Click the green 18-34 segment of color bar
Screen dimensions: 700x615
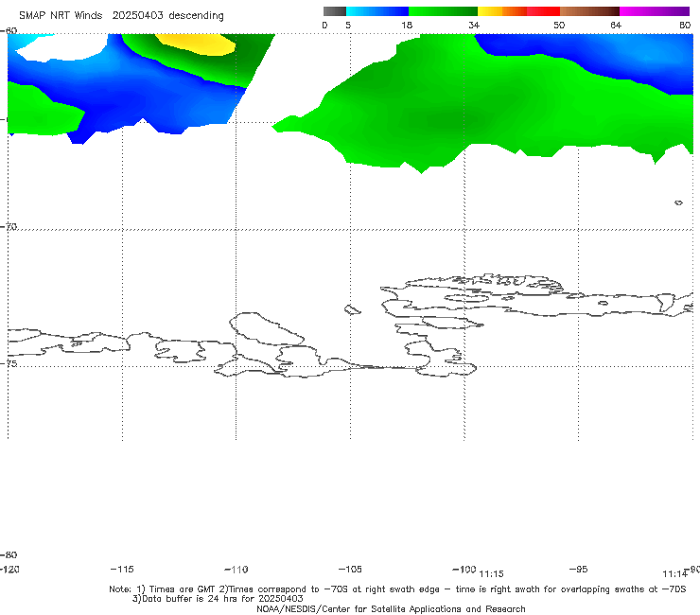click(x=443, y=11)
